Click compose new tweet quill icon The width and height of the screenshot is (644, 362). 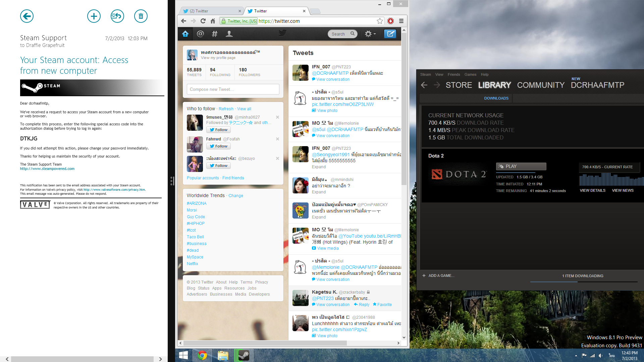pos(390,34)
